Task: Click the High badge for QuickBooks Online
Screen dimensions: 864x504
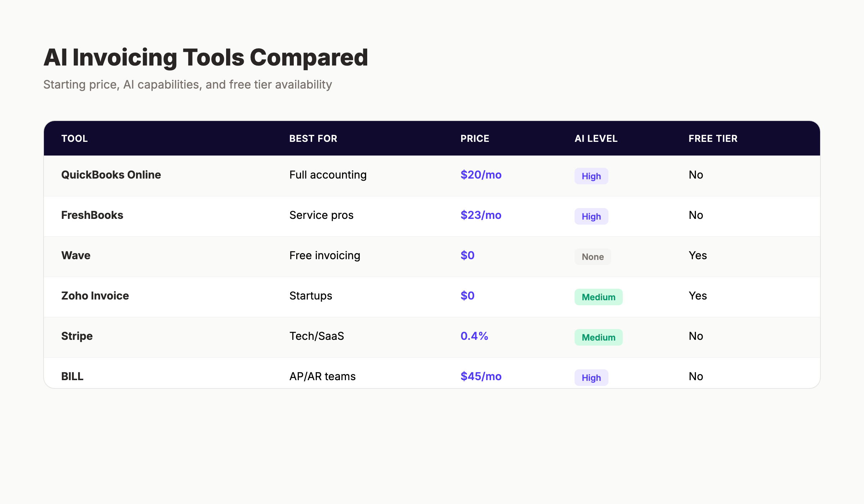Action: (591, 176)
